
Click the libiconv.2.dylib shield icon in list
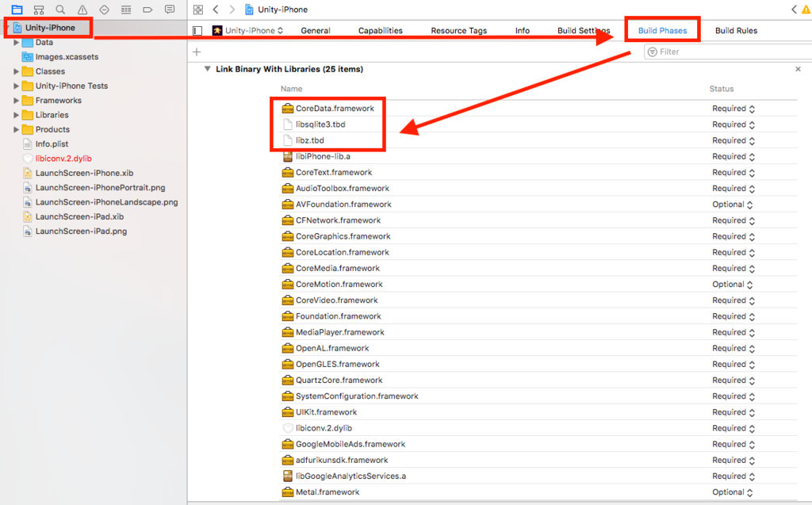coord(287,428)
